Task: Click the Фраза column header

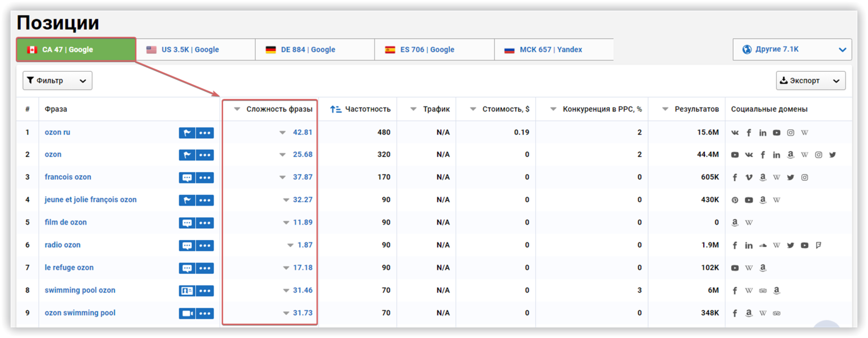Action: (x=56, y=109)
